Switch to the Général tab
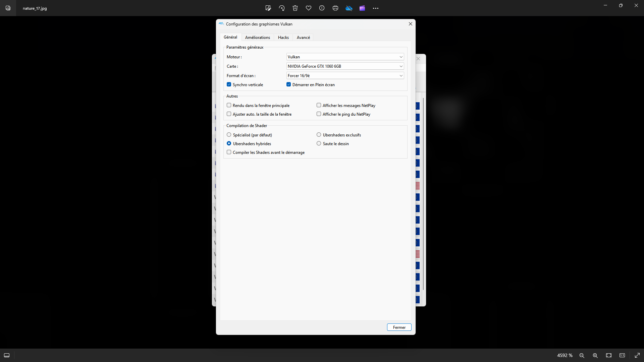The image size is (644, 362). (230, 37)
